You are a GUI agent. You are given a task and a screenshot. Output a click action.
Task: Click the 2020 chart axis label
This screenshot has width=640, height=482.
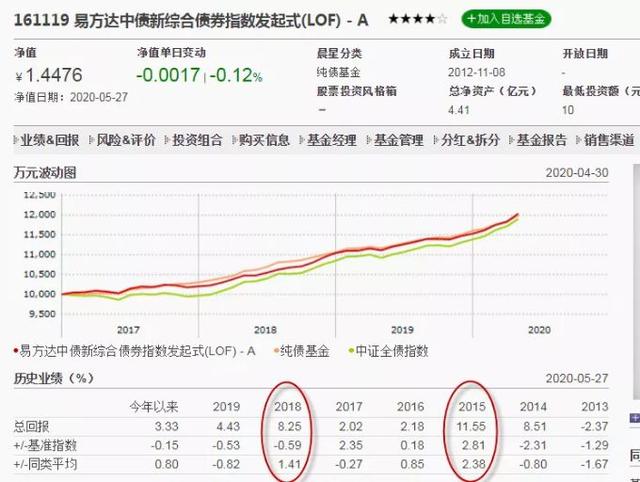tap(539, 330)
